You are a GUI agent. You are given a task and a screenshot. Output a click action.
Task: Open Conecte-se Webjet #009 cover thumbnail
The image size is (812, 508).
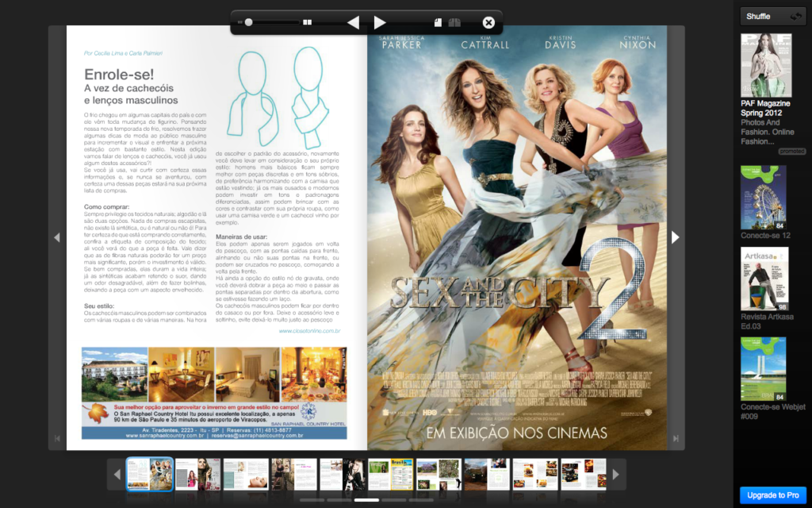[x=764, y=369]
